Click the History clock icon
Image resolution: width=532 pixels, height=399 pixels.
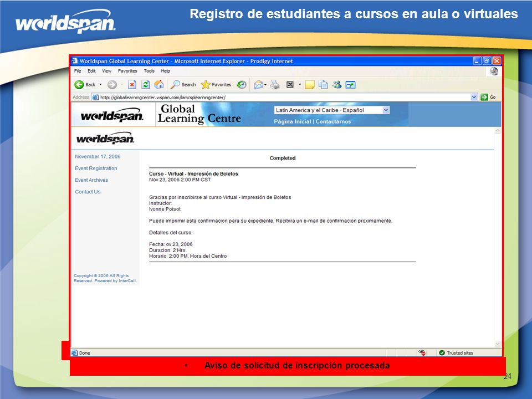point(242,84)
